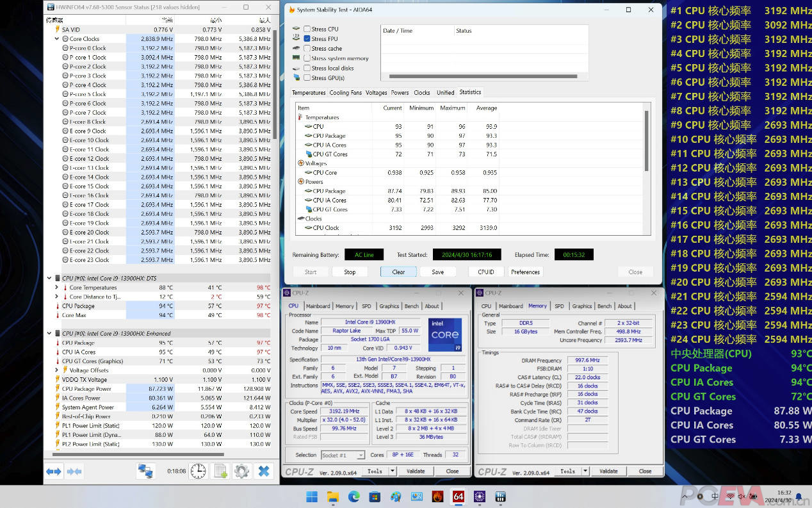Click the disk icon beside Stress local disks
This screenshot has height=508, width=812.
pos(296,68)
